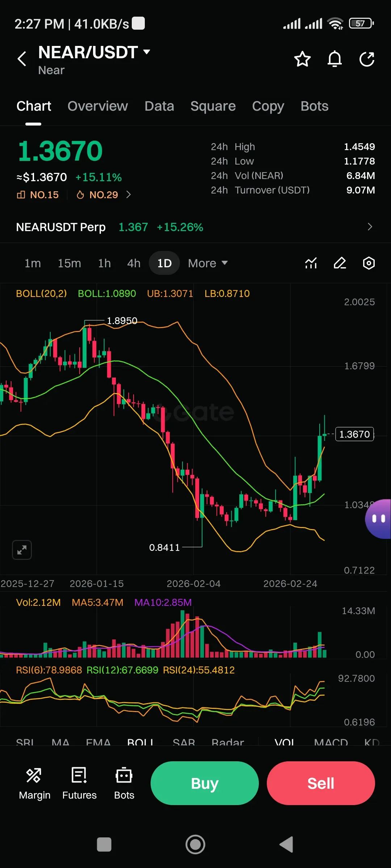Viewport: 391px width, 868px height.
Task: Open price alert bell icon
Action: click(335, 59)
